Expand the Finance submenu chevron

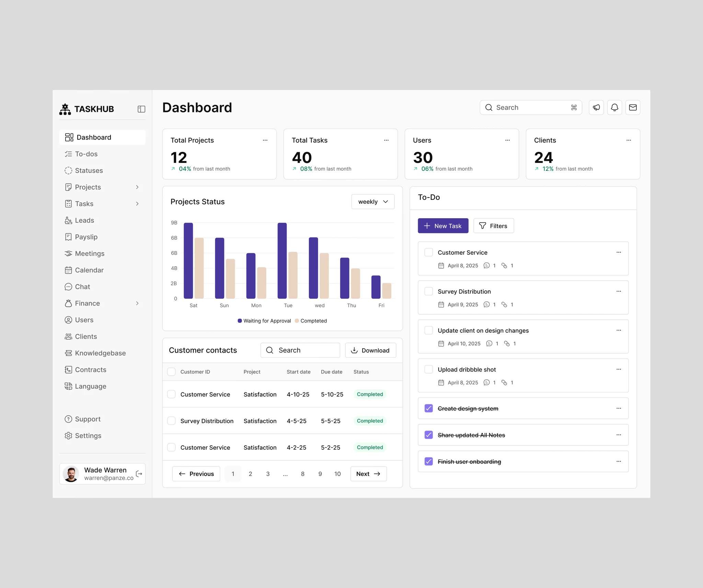point(137,303)
